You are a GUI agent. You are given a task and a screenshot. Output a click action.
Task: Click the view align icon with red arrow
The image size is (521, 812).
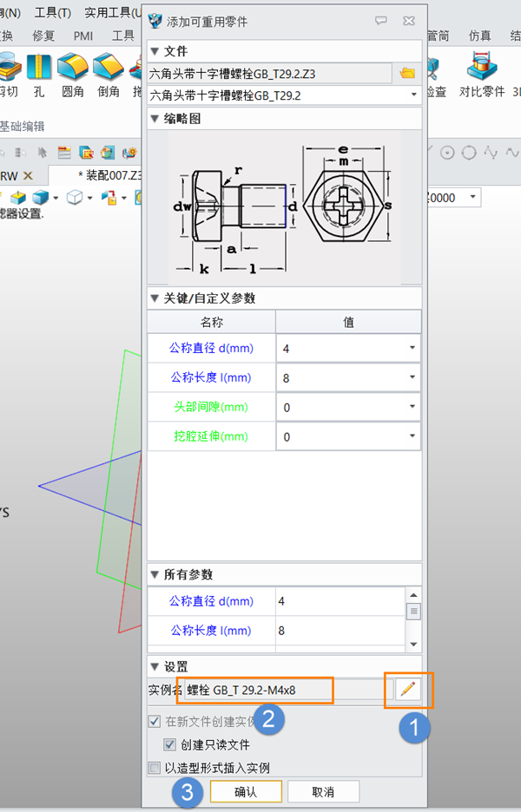click(109, 197)
